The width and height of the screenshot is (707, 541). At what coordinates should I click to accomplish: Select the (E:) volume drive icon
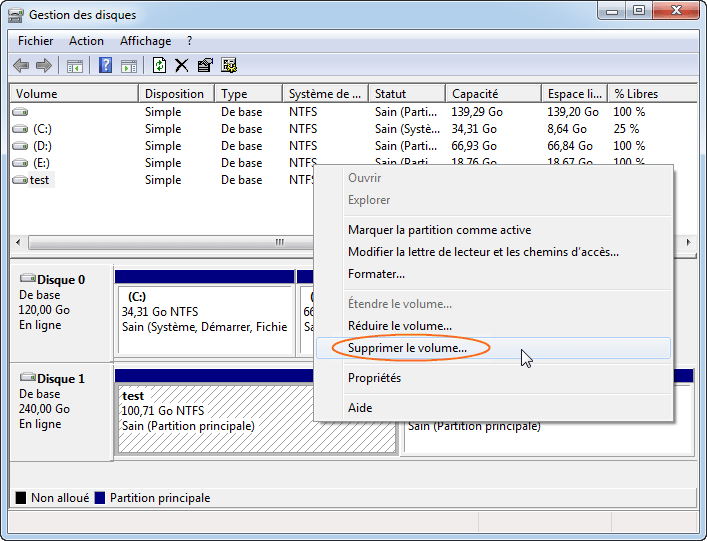click(x=20, y=163)
